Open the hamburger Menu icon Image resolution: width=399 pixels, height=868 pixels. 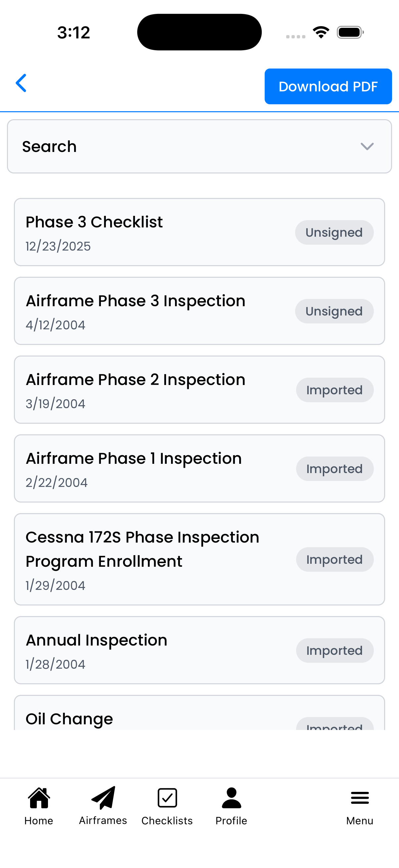[360, 798]
